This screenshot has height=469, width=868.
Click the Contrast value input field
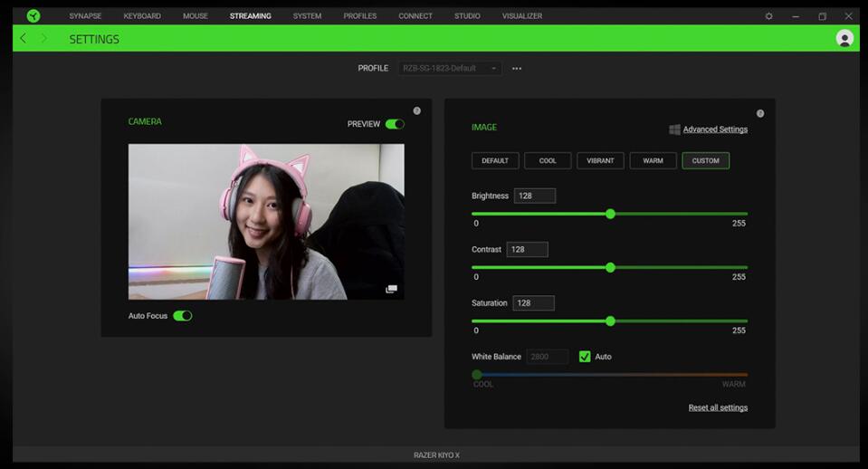click(527, 249)
